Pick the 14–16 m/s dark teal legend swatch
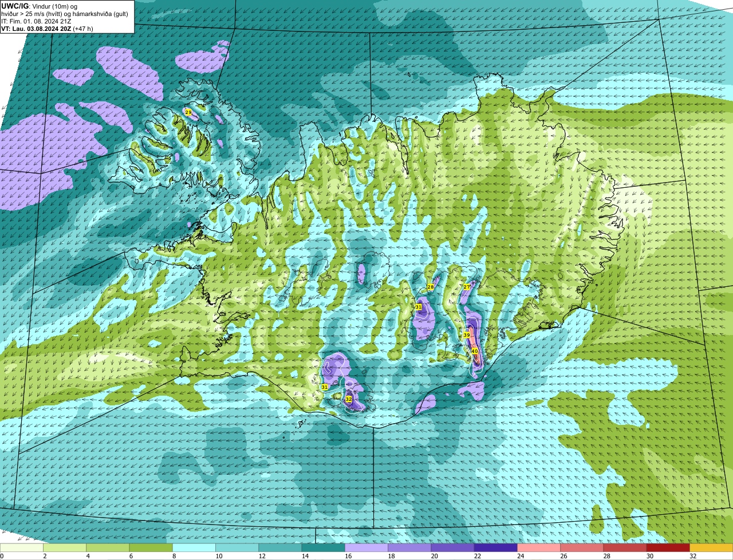Image resolution: width=733 pixels, height=560 pixels. tap(324, 548)
